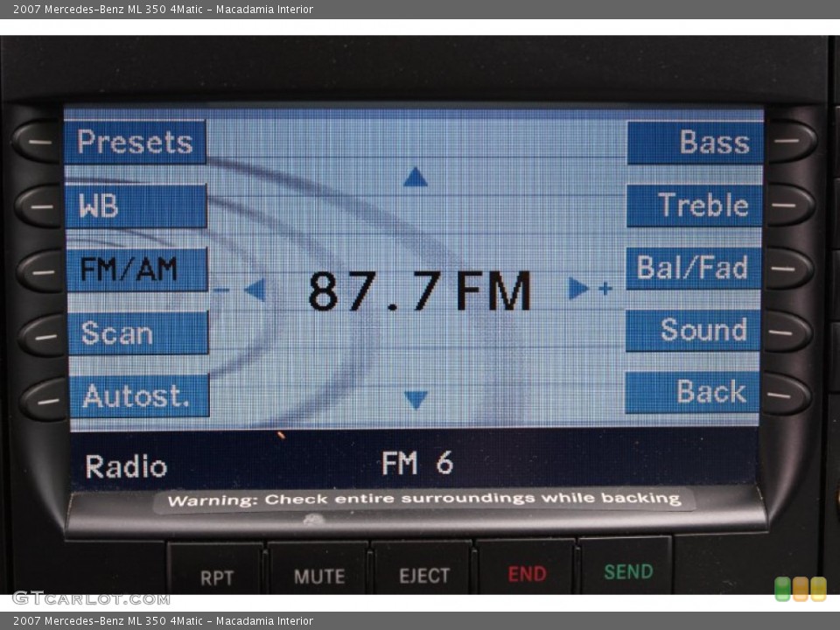Push the physical key beside Autost.
The image size is (840, 630).
click(x=45, y=400)
